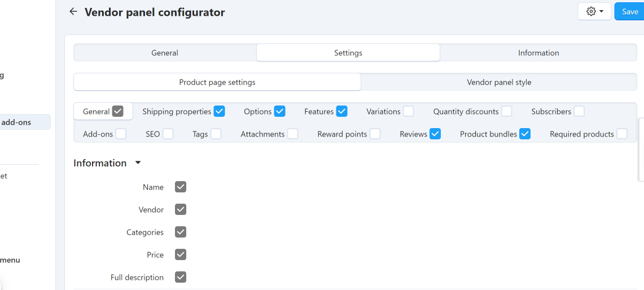This screenshot has height=290, width=644.
Task: Open the top Information tab
Action: (538, 52)
